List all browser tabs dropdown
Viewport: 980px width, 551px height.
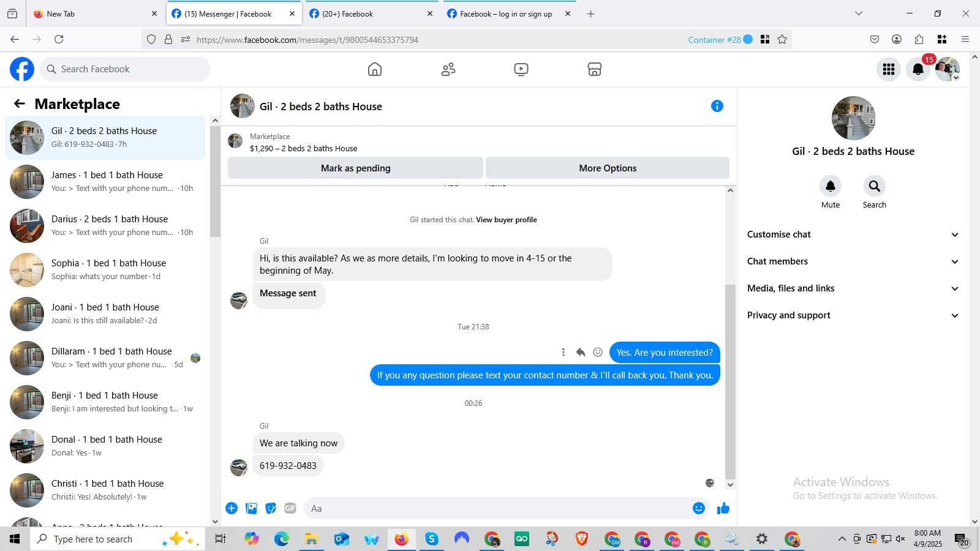pyautogui.click(x=859, y=13)
